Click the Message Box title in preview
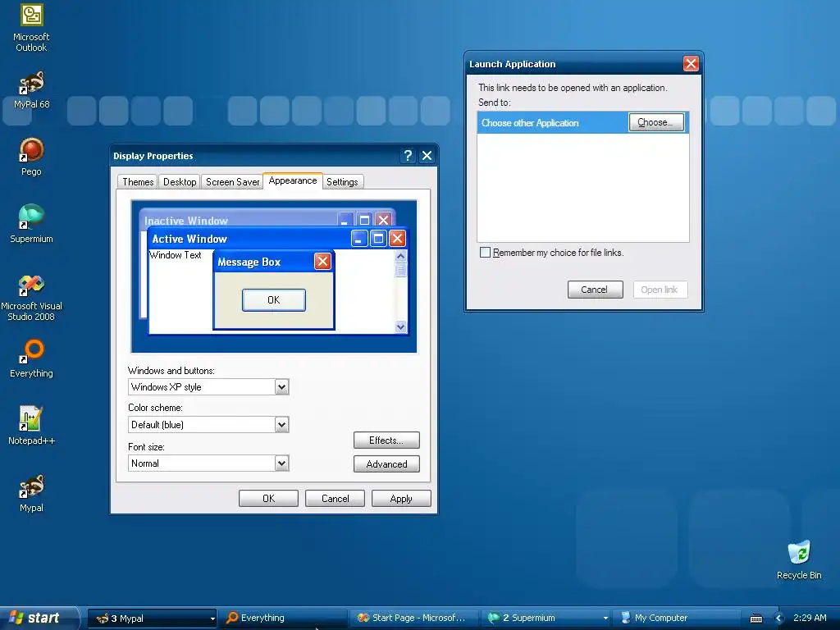 click(249, 262)
